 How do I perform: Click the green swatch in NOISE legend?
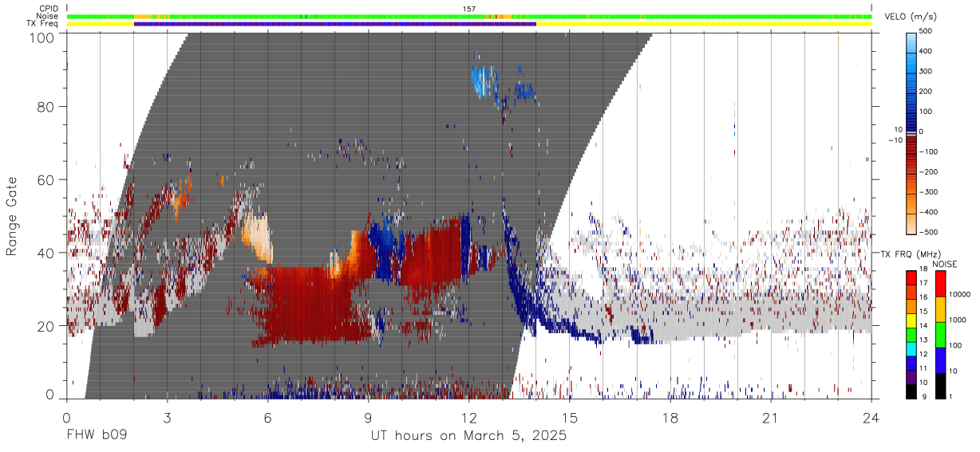[x=939, y=335]
